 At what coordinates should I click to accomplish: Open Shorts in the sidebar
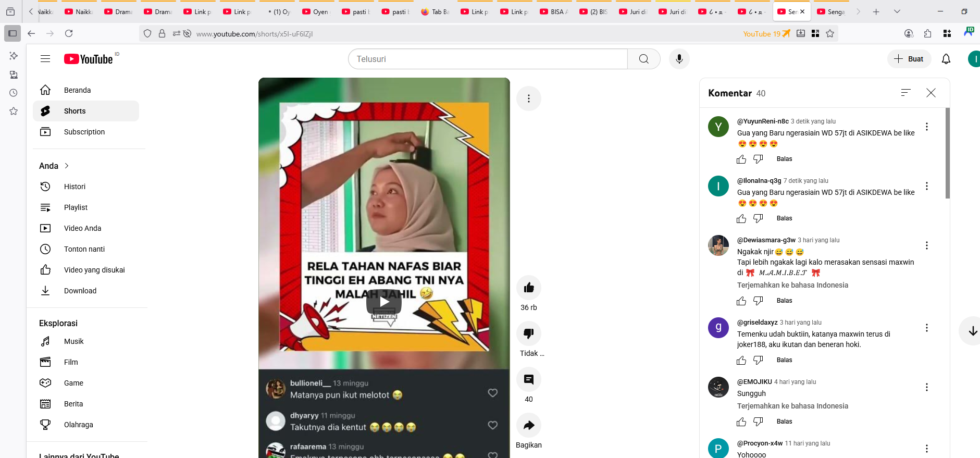86,111
